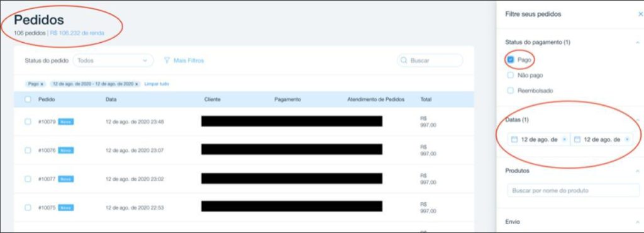Clear the start date value

click(564, 140)
